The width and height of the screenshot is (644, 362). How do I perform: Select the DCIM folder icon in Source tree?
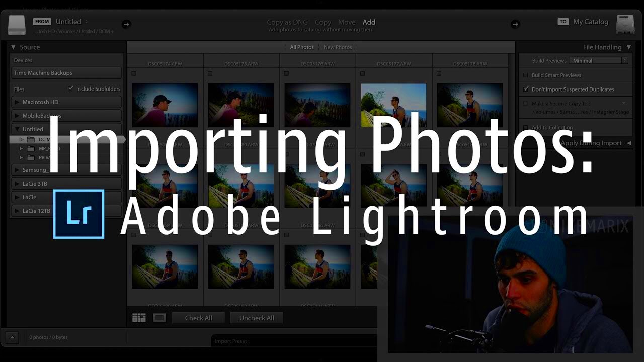[31, 139]
